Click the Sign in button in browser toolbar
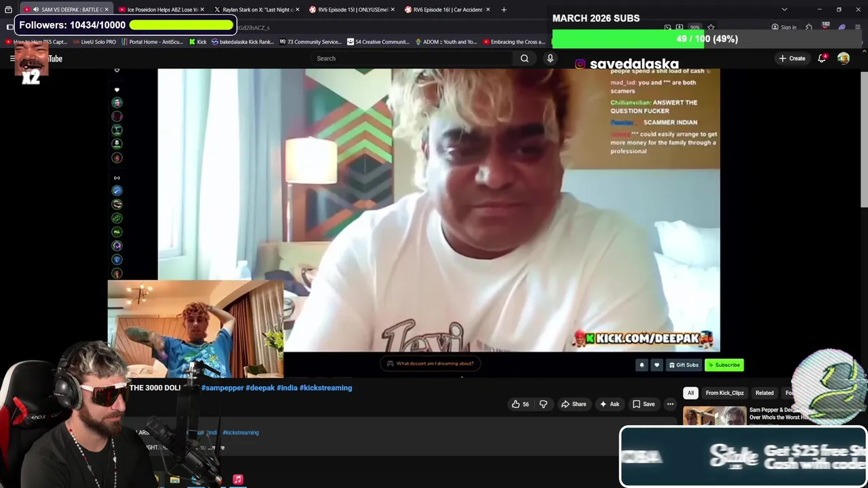This screenshot has height=488, width=868. pos(783,27)
